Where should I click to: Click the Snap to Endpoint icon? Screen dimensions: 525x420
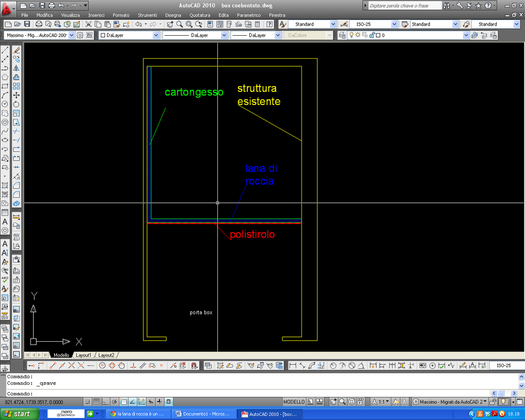point(52,365)
